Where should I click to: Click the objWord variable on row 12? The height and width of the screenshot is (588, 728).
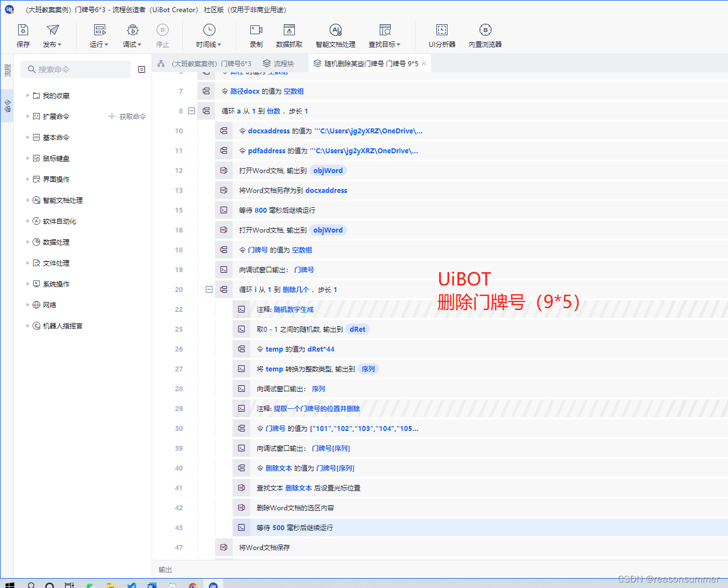click(328, 171)
